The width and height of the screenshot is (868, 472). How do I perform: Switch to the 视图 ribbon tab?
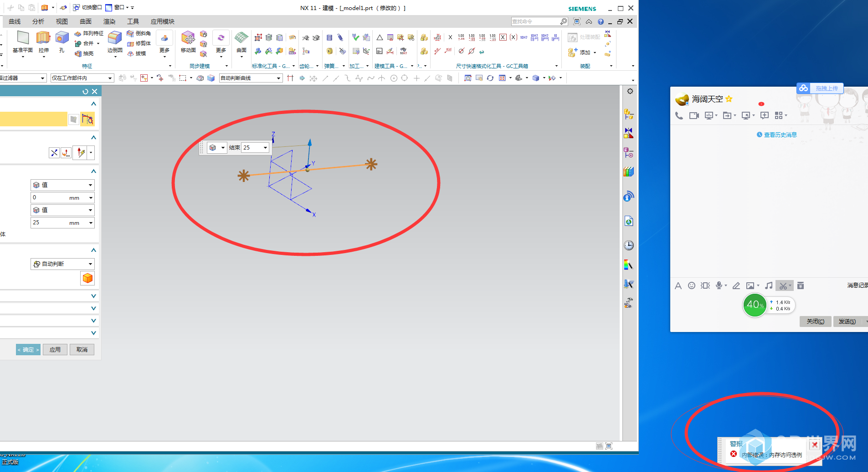[x=62, y=21]
